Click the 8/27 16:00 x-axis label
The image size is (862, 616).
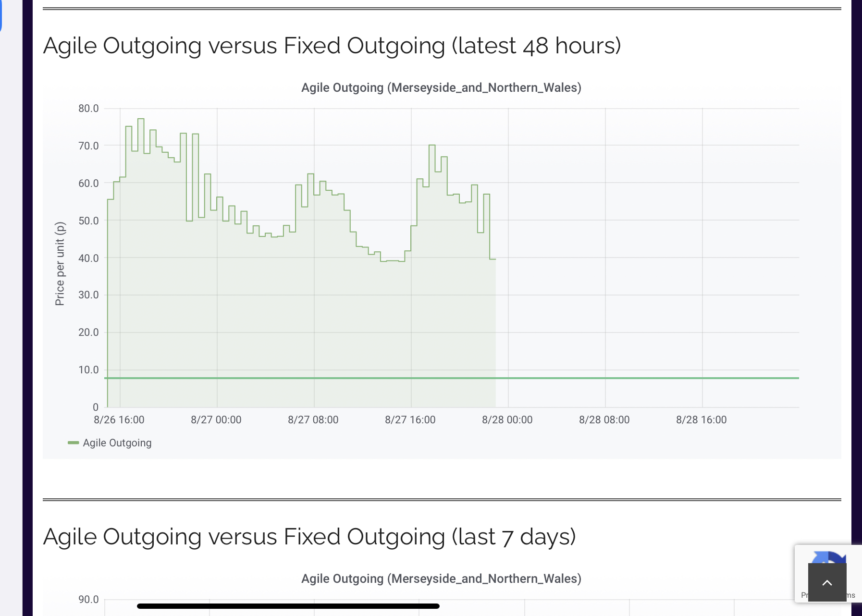point(410,419)
